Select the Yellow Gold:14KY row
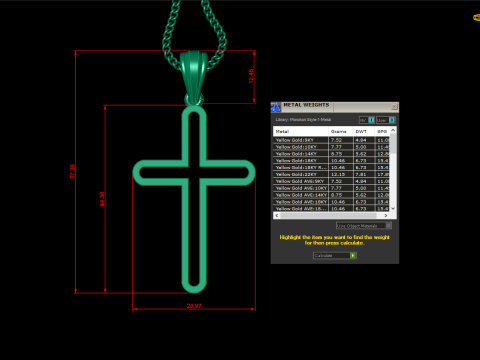 pos(331,154)
